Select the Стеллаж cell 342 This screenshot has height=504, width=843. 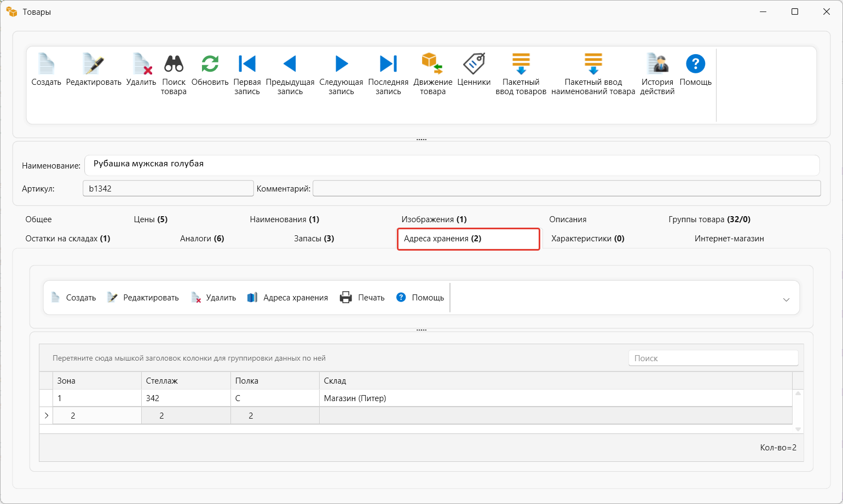186,398
